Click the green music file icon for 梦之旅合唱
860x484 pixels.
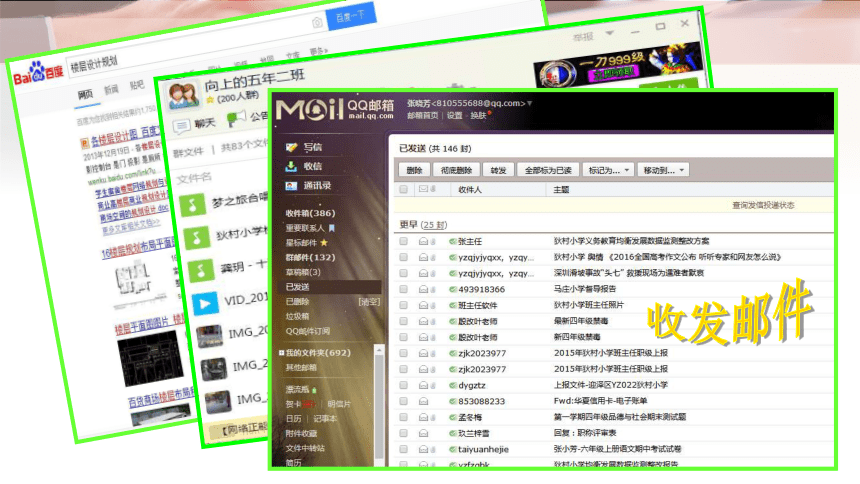click(x=192, y=206)
